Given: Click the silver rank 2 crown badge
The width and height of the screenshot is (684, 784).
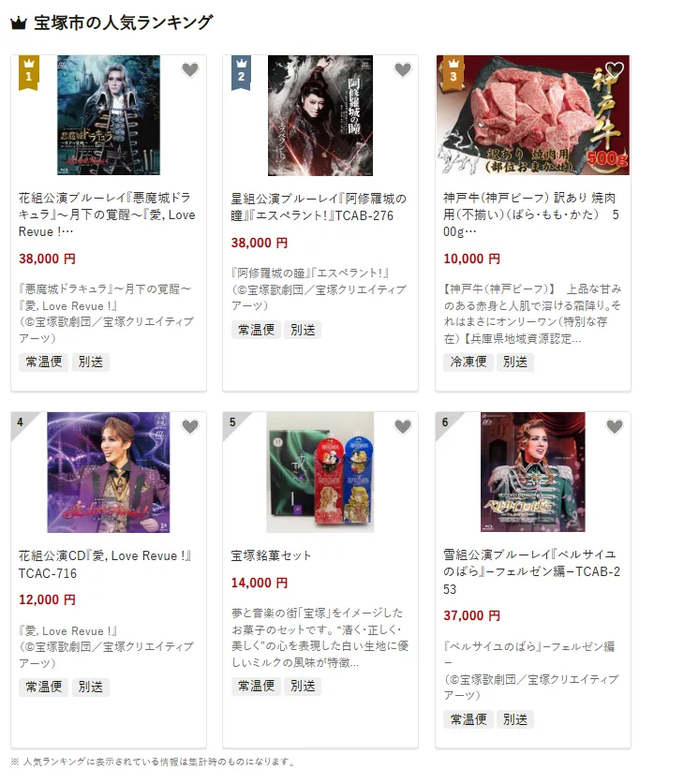Looking at the screenshot, I should tap(241, 72).
